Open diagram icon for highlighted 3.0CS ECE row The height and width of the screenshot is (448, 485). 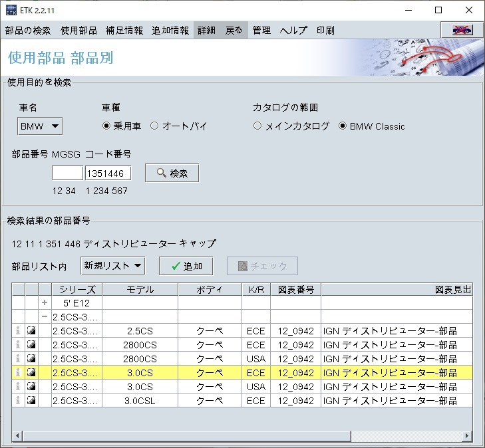click(x=31, y=373)
